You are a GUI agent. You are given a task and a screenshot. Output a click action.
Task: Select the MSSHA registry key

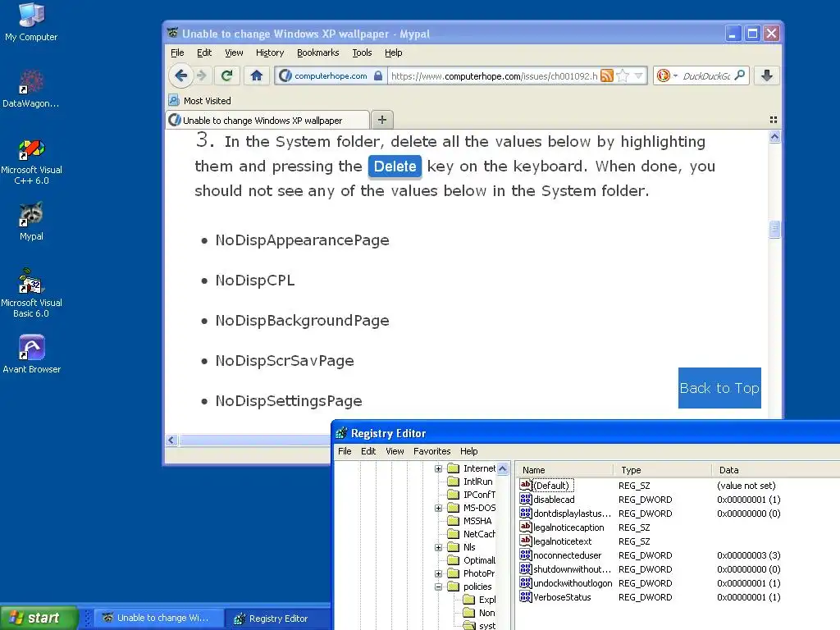[x=470, y=521]
